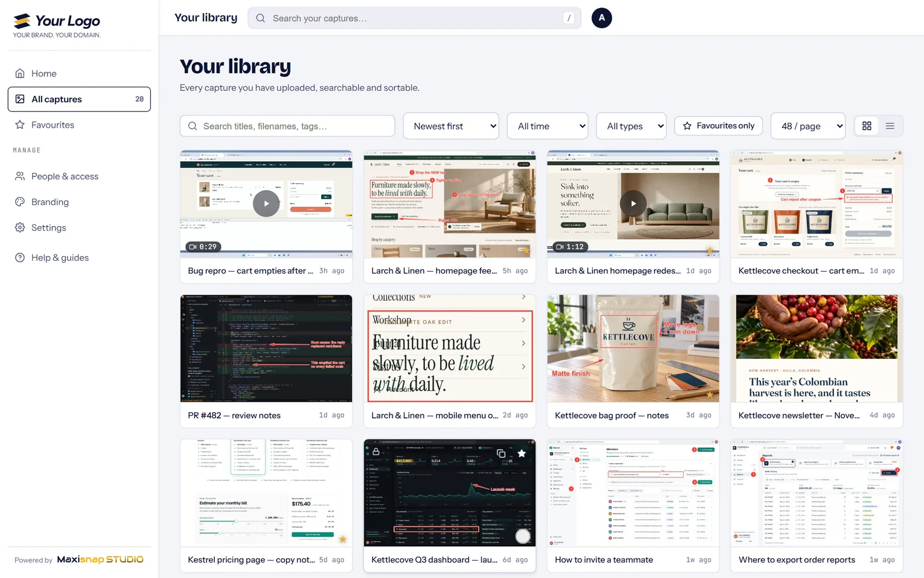Click the Settings gear icon
This screenshot has height=578, width=924.
click(x=20, y=228)
